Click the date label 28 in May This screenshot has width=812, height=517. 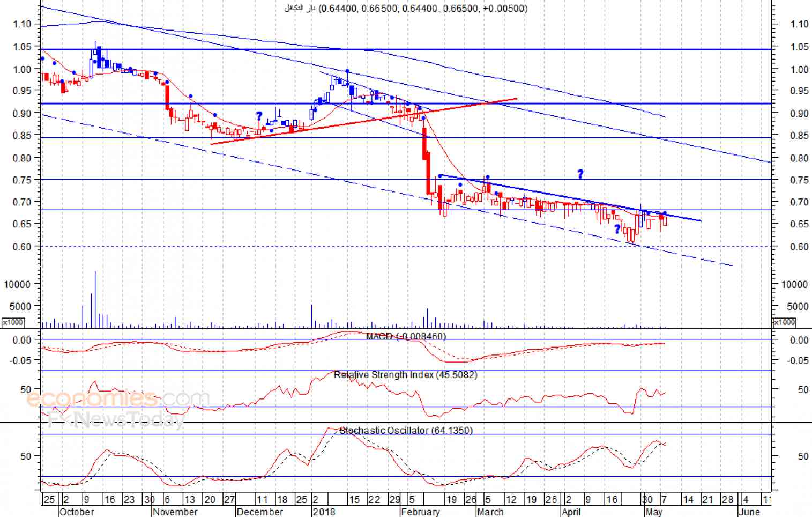point(727,499)
